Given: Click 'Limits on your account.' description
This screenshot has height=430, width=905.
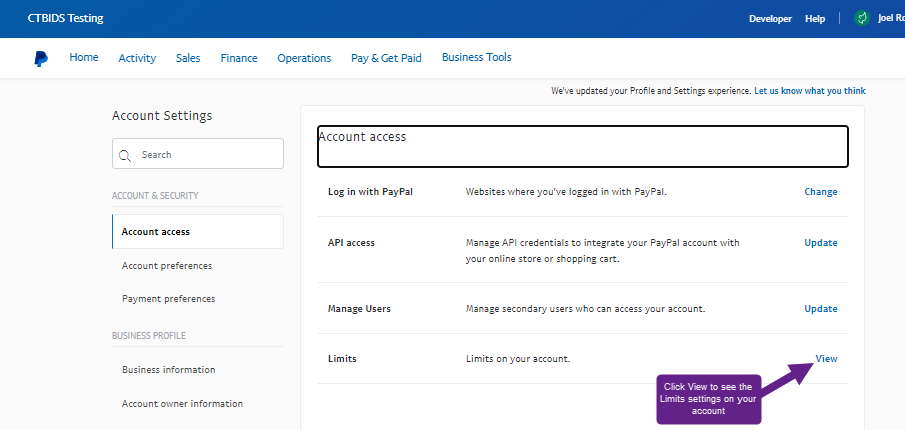Looking at the screenshot, I should (518, 358).
